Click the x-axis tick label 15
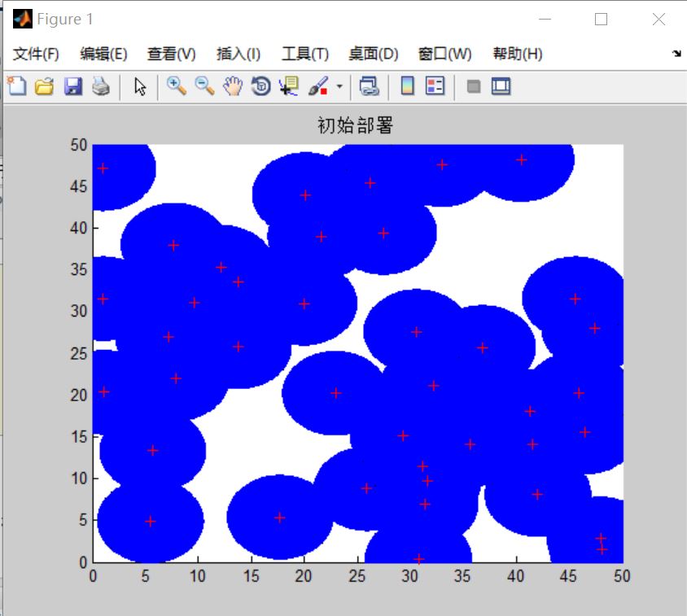This screenshot has width=687, height=616. pos(251,575)
